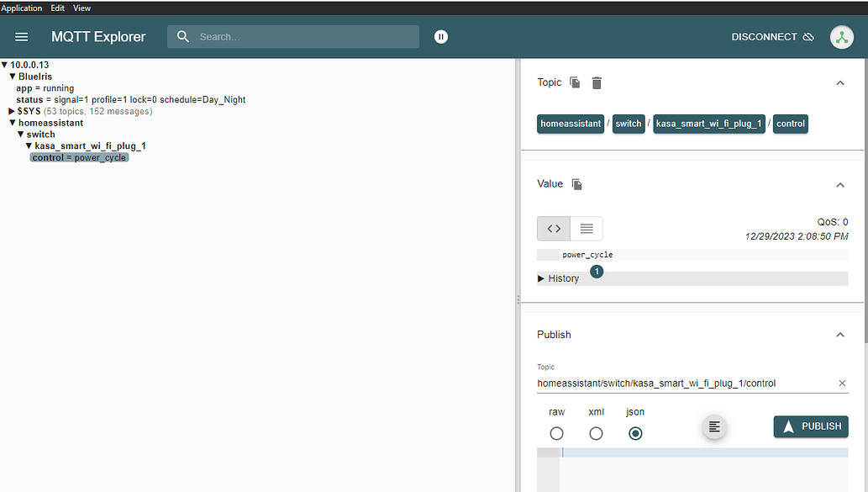Select the json payload format
The height and width of the screenshot is (492, 868).
click(635, 433)
